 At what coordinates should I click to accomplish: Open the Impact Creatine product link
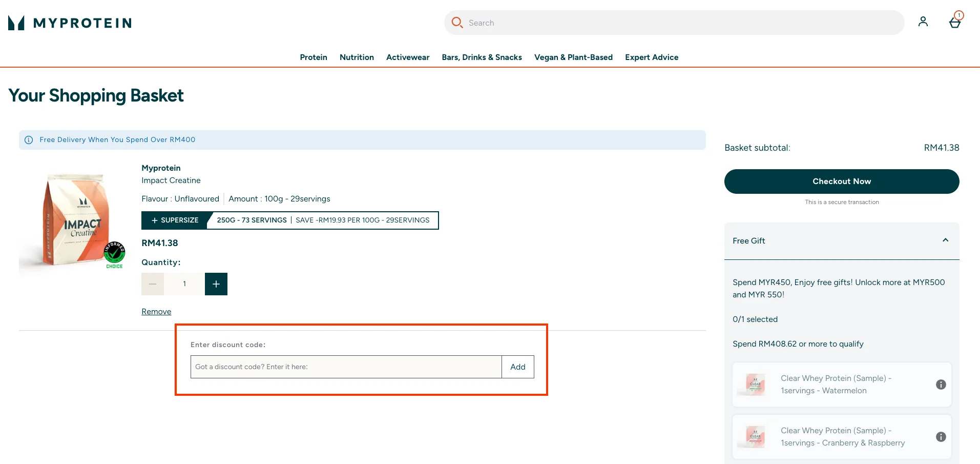point(171,180)
